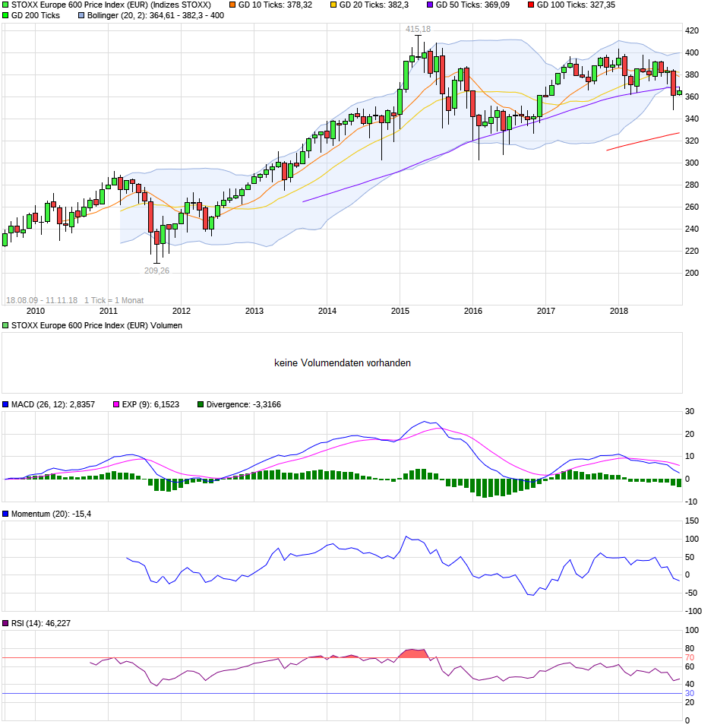This screenshot has height=728, width=714.
Task: Click the 'Divergence: -3,3166' label
Action: (x=244, y=405)
